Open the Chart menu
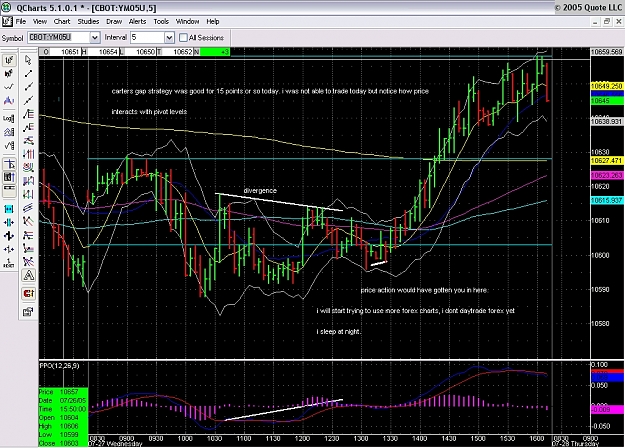 tap(62, 22)
